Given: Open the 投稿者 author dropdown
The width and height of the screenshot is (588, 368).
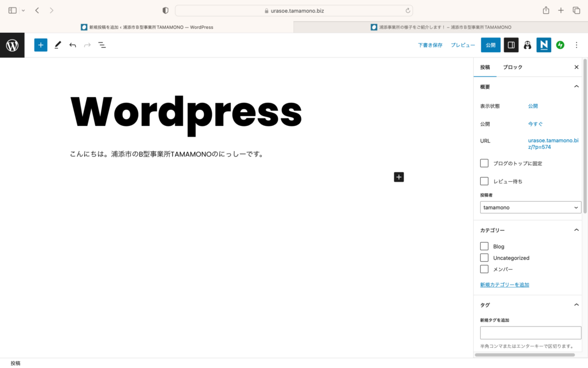Looking at the screenshot, I should point(530,207).
